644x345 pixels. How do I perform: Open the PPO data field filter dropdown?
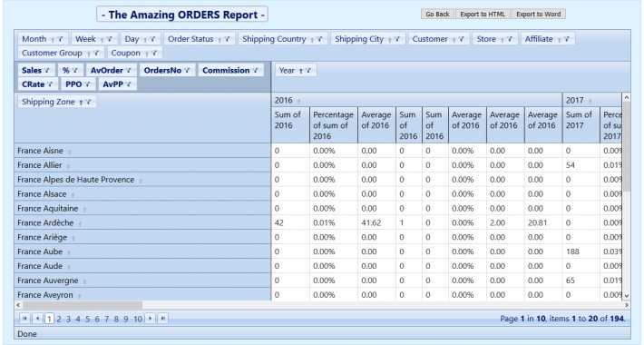pyautogui.click(x=87, y=84)
